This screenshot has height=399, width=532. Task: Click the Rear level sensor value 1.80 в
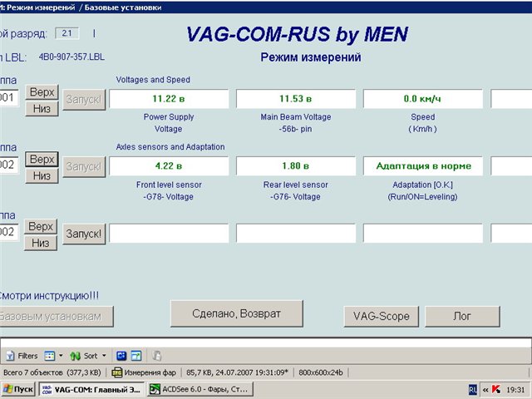click(296, 166)
